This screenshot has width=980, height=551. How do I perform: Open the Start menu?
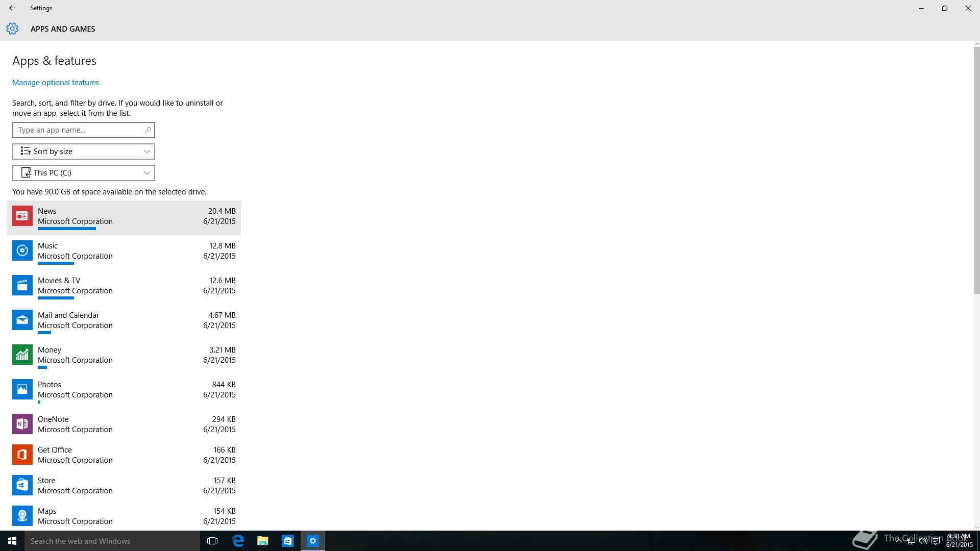12,541
